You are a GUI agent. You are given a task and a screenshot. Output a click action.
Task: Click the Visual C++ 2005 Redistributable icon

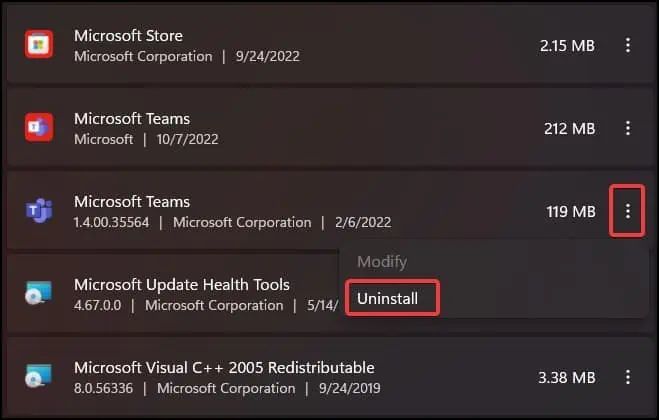37,377
